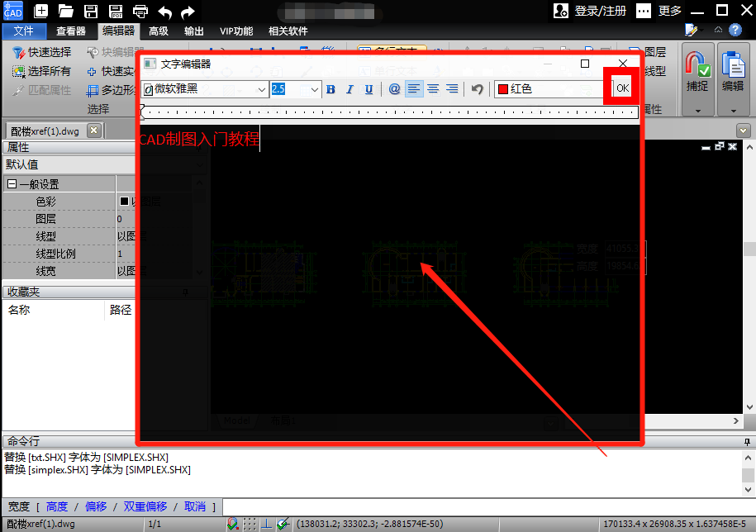Maximize the 文字编辑器 dialog window
Screen dimensions: 756x532
tap(585, 64)
